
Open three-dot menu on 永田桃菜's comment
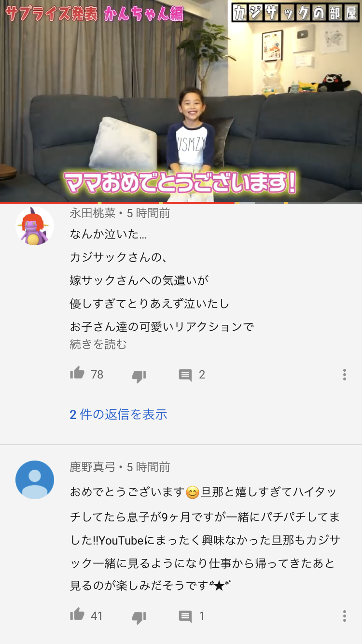(344, 375)
